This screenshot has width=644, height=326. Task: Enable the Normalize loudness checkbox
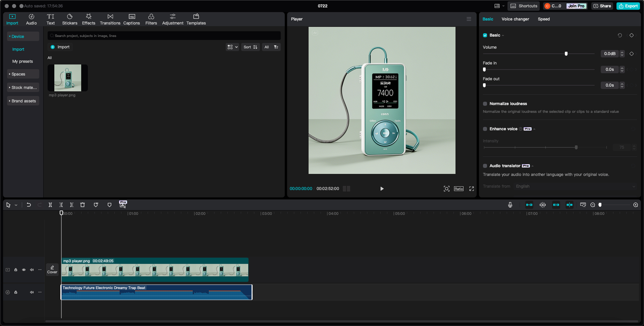pos(485,104)
